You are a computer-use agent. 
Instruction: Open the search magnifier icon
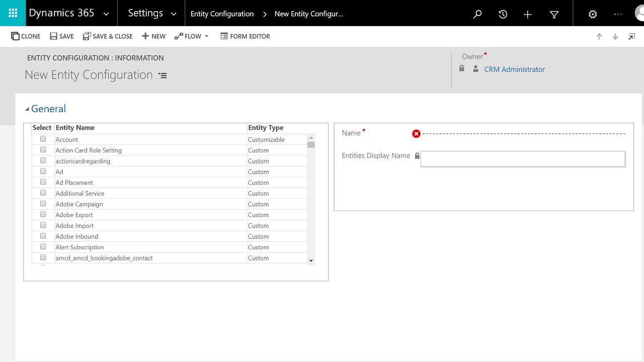click(x=477, y=15)
